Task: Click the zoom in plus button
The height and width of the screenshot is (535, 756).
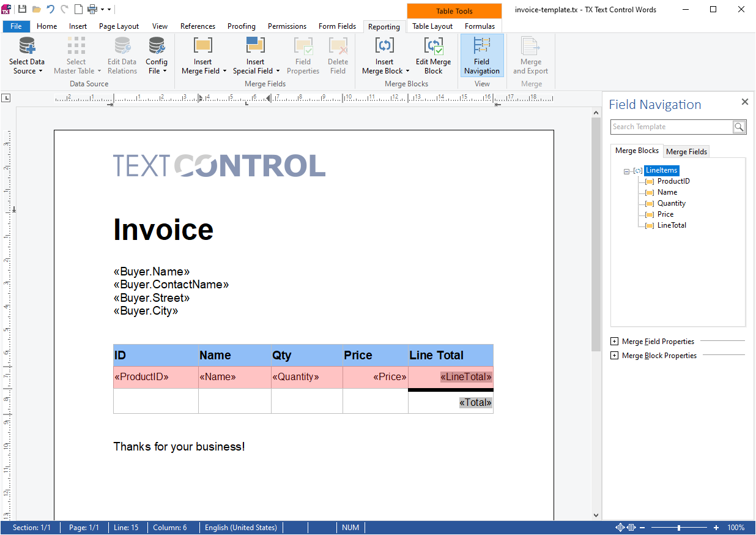Action: (716, 528)
